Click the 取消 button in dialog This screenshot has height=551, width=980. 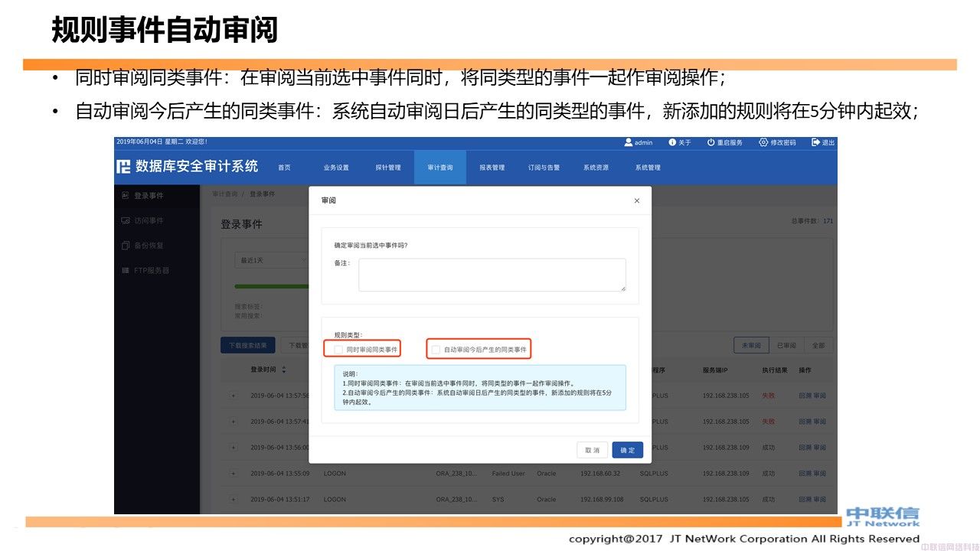pos(593,450)
